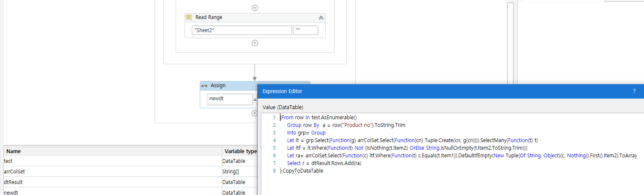Click the Let ra= arrColSet.Select line
The image size is (644, 195).
[462, 156]
